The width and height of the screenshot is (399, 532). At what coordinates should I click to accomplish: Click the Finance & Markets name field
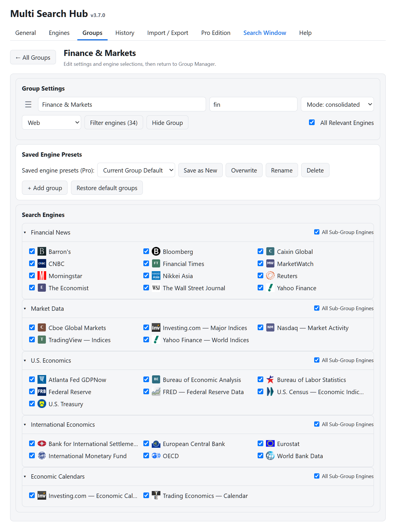[x=122, y=104]
